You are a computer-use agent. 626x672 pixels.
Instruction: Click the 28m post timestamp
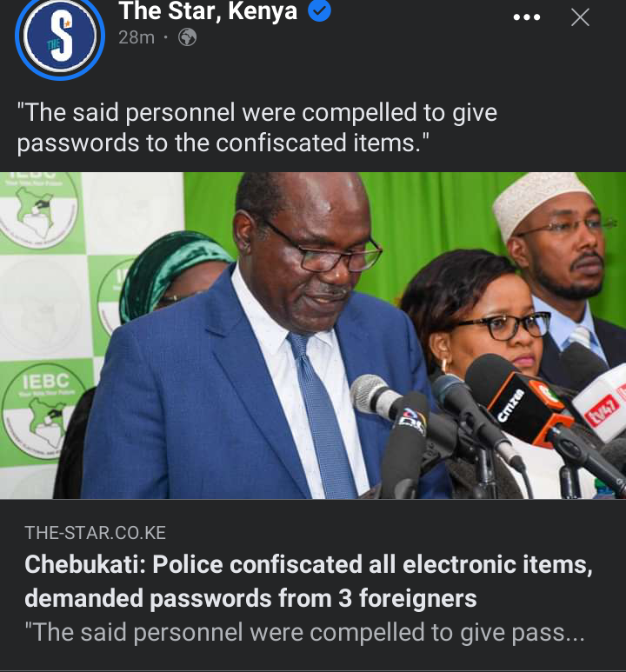(137, 37)
